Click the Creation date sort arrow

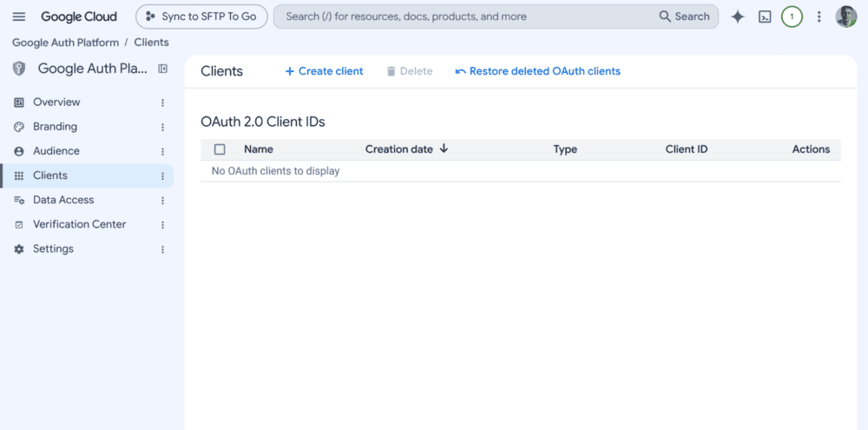pyautogui.click(x=444, y=149)
